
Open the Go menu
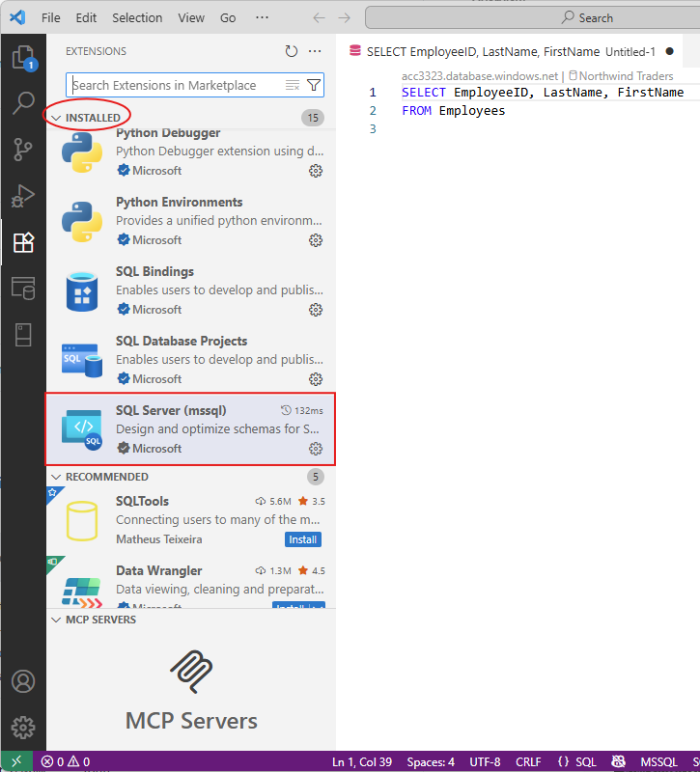point(228,18)
